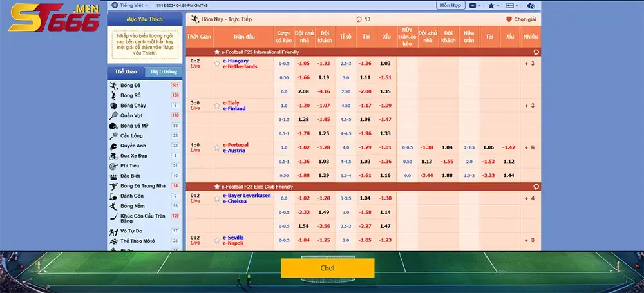Favorite the e-Italy vs e-Finland match star
This screenshot has width=644, height=293.
point(217,106)
